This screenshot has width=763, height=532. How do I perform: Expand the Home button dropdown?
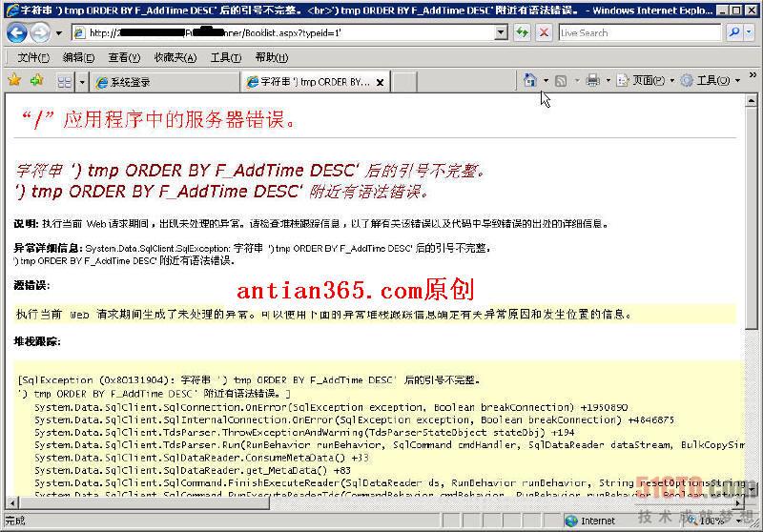[546, 80]
